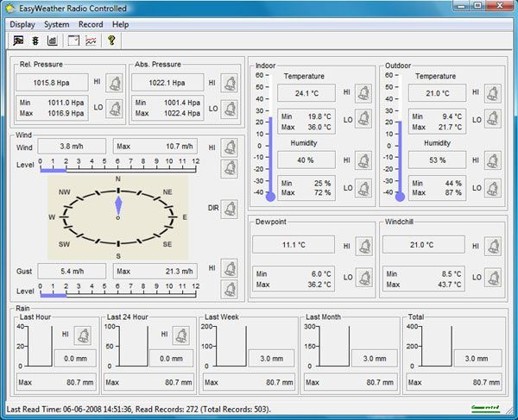Click the 24.1 °C indoor temperature value
Image resolution: width=518 pixels, height=420 pixels.
(x=306, y=93)
